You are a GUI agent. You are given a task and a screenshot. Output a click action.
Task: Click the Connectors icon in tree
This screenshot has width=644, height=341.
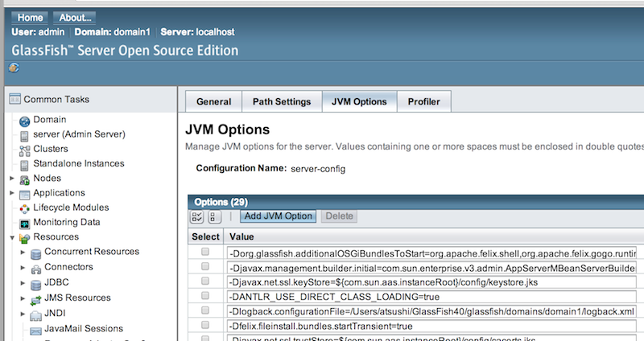click(36, 267)
